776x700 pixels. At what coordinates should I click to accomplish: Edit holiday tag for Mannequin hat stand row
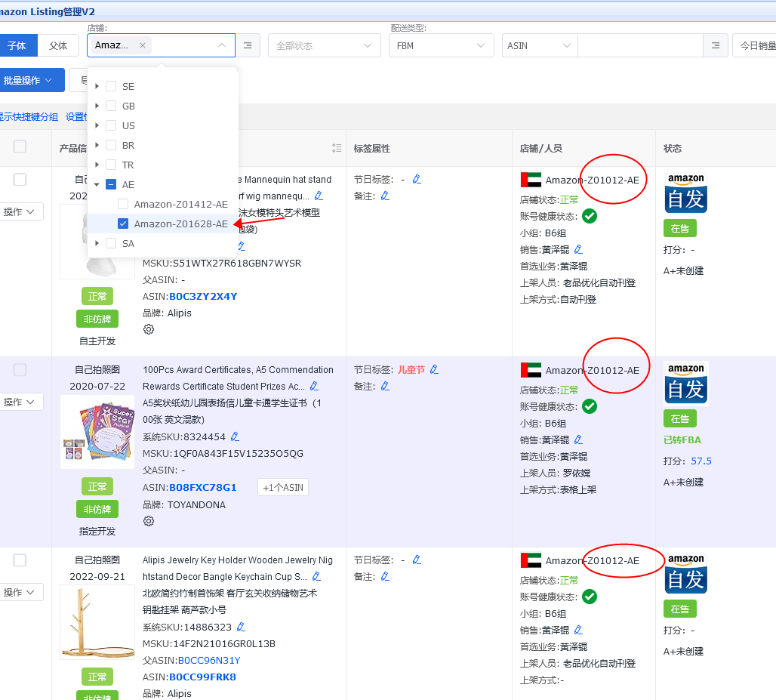click(x=417, y=179)
